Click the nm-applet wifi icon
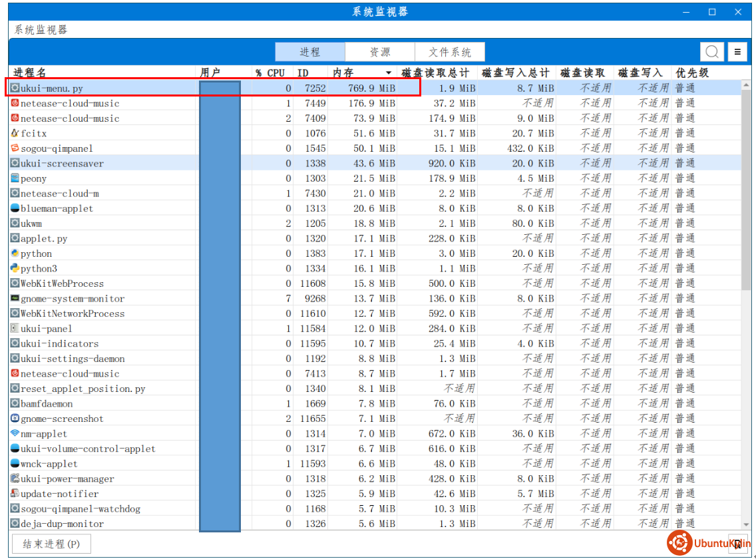 tap(15, 433)
